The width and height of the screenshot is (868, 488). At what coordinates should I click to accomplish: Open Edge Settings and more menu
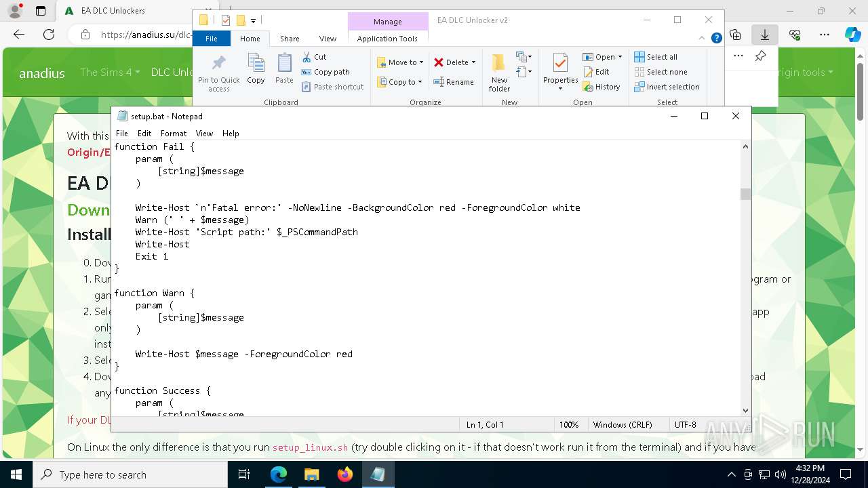825,35
